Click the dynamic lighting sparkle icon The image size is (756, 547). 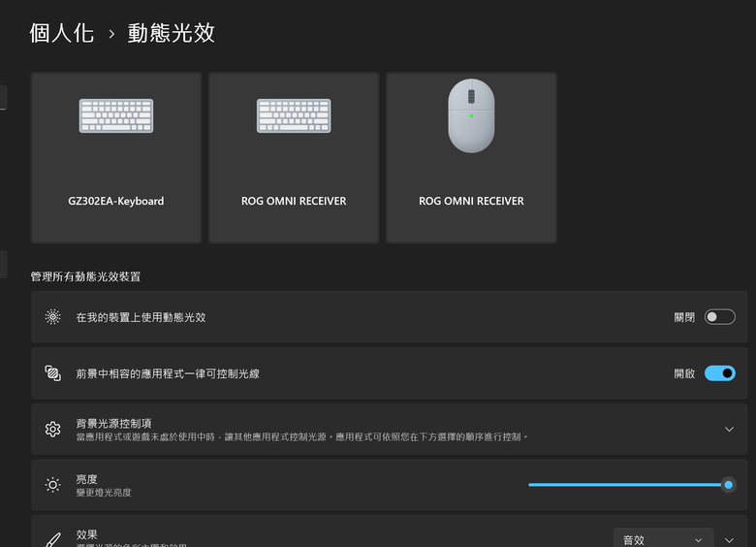tap(53, 317)
